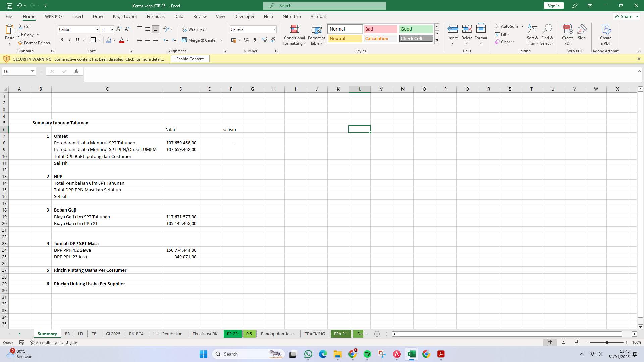Apply italic formatting
644x362 pixels.
coord(70,40)
